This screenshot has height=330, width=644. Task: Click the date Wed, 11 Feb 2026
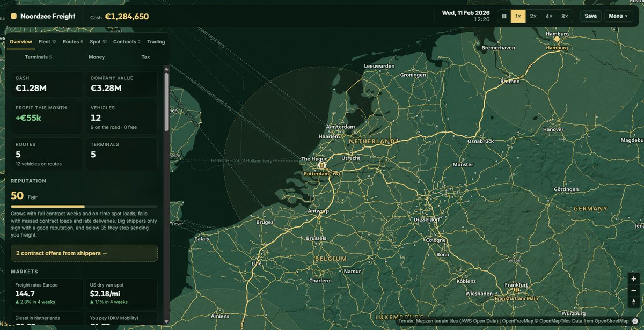coord(466,12)
